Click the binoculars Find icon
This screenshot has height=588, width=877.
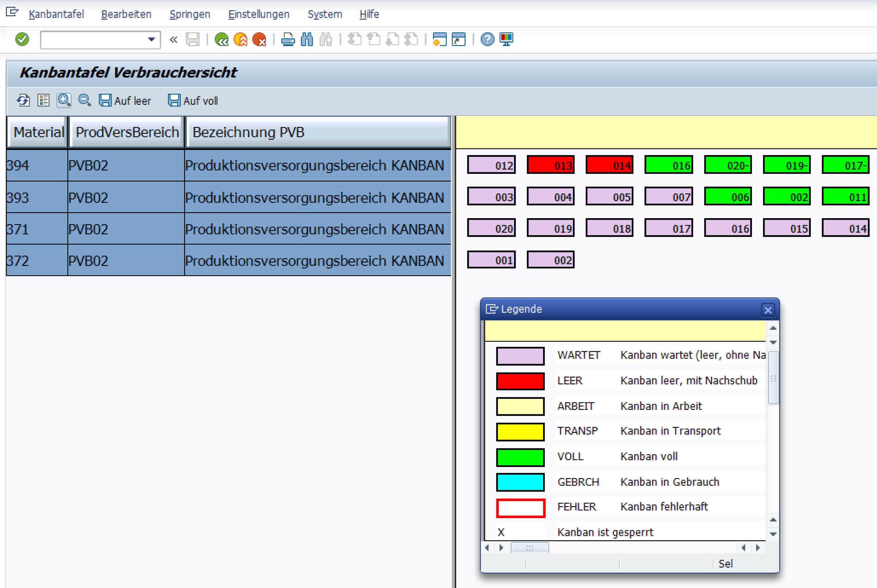click(x=307, y=39)
